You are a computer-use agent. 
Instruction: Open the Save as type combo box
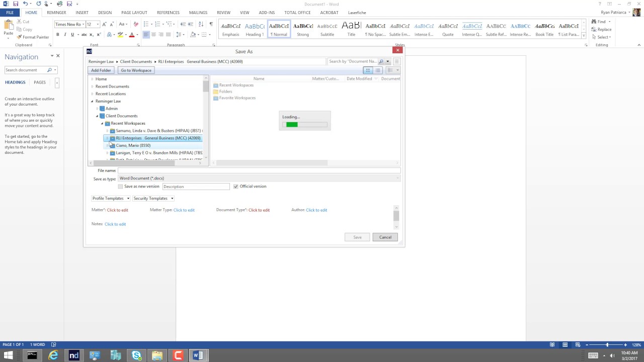[259, 178]
